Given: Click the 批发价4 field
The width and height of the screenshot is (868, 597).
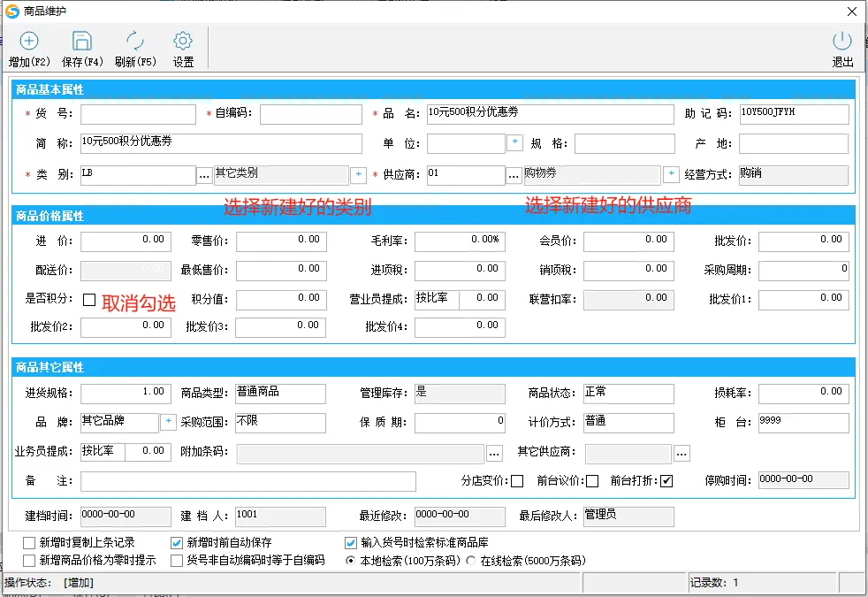Looking at the screenshot, I should tap(460, 326).
